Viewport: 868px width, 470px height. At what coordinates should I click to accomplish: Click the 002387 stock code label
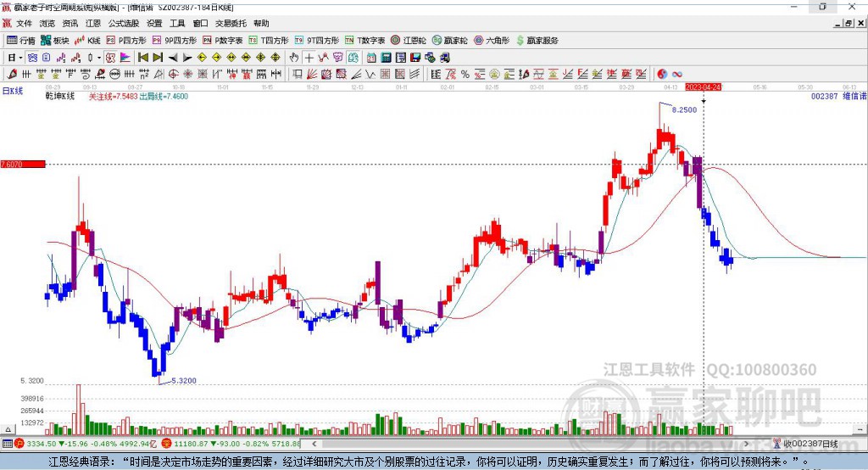pyautogui.click(x=824, y=96)
